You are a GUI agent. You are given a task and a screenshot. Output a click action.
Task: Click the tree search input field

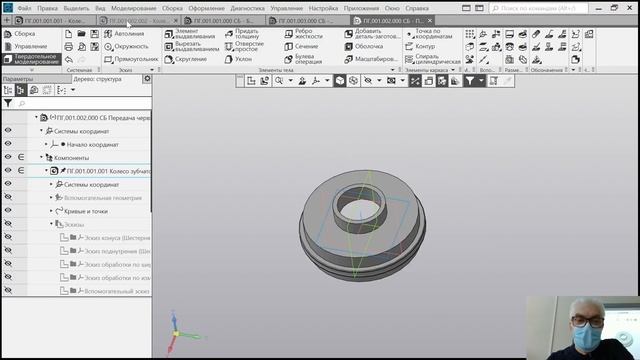click(x=84, y=104)
